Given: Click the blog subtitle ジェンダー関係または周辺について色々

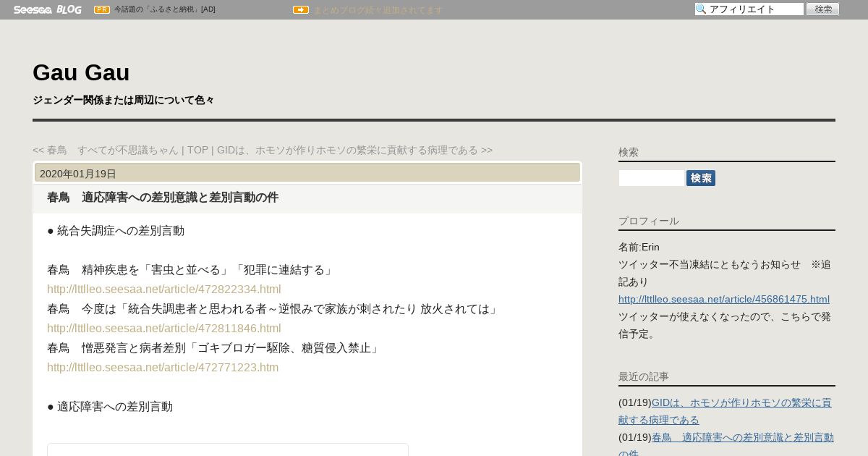Looking at the screenshot, I should 124,100.
